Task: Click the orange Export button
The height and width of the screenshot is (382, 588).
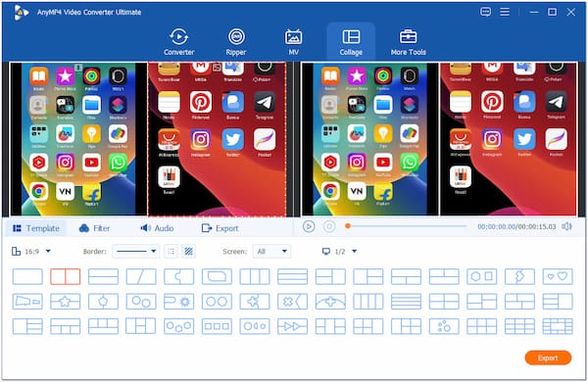Action: pos(548,358)
